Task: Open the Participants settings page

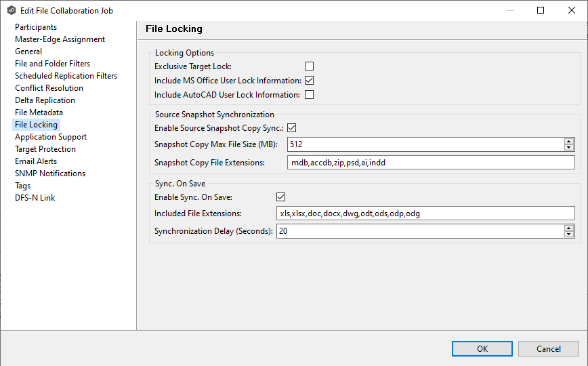Action: (x=36, y=27)
